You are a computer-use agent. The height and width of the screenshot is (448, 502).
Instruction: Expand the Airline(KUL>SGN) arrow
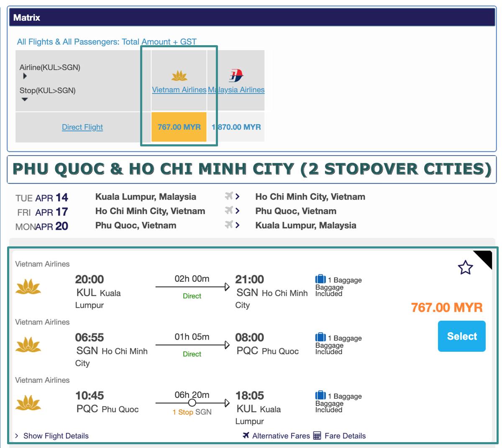coord(25,76)
